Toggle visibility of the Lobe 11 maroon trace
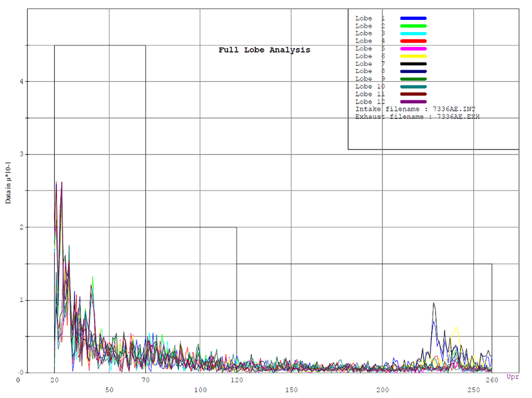Viewport: 532px width, 398px height. pyautogui.click(x=413, y=94)
